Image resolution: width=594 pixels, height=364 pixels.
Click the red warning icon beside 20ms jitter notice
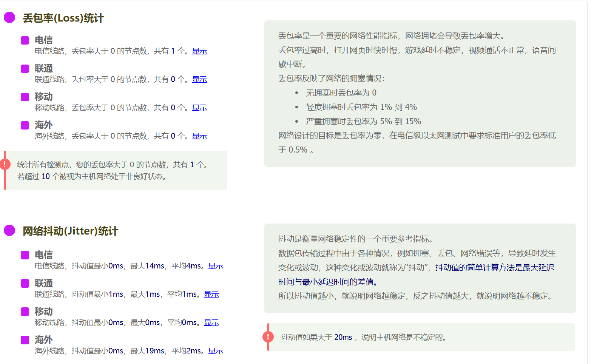tap(268, 337)
